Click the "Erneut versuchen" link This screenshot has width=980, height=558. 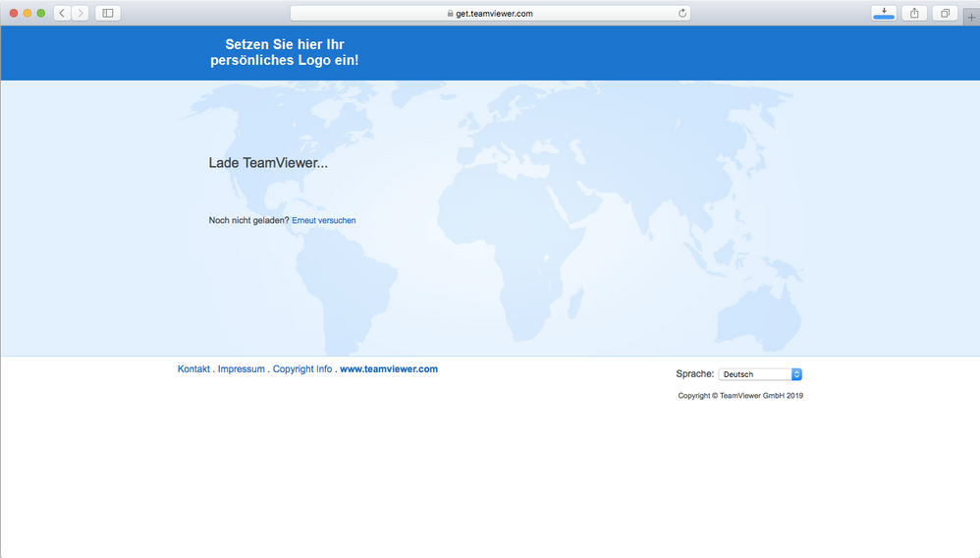coord(324,220)
